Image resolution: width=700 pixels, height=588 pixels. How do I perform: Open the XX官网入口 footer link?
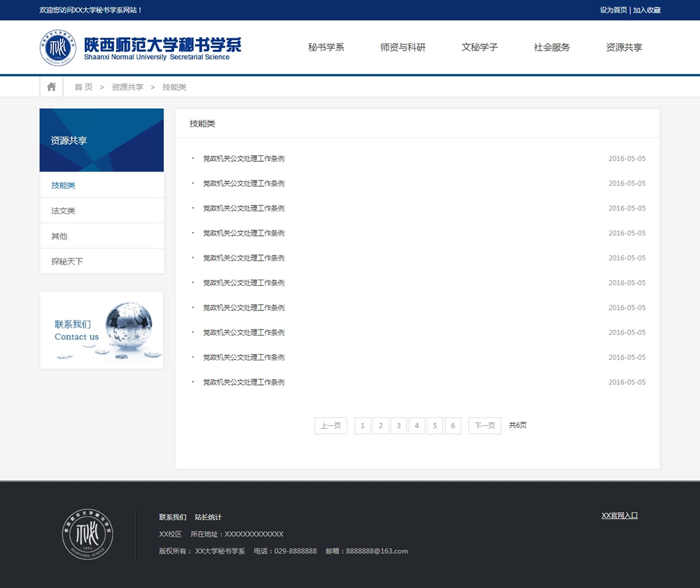click(619, 516)
